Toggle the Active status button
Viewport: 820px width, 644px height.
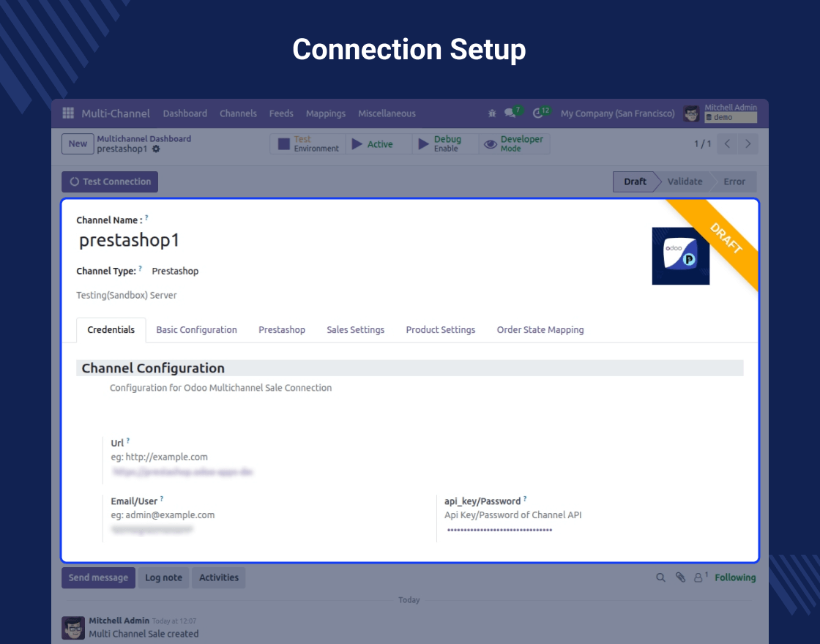pos(379,143)
